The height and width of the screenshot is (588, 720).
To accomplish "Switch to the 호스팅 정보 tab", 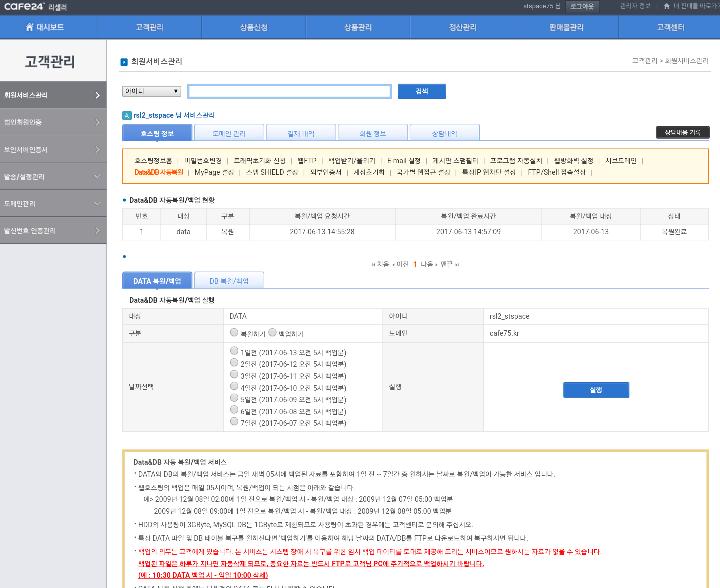I will (x=157, y=133).
